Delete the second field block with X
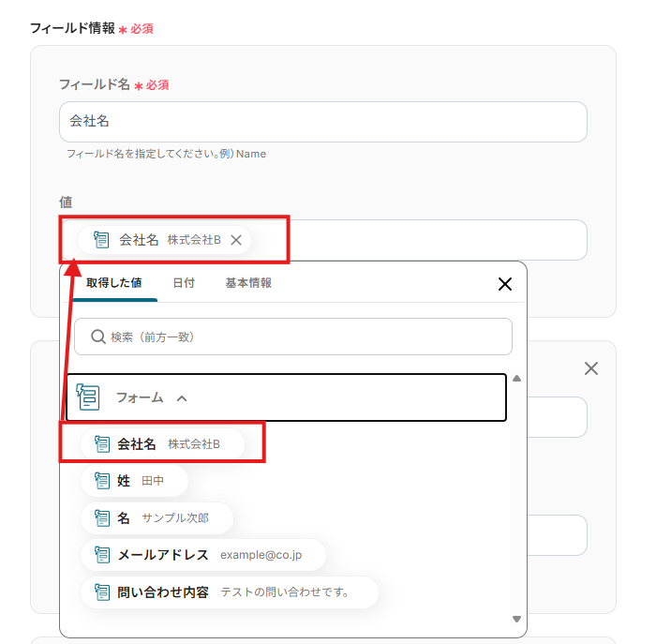The height and width of the screenshot is (644, 656). 591,368
